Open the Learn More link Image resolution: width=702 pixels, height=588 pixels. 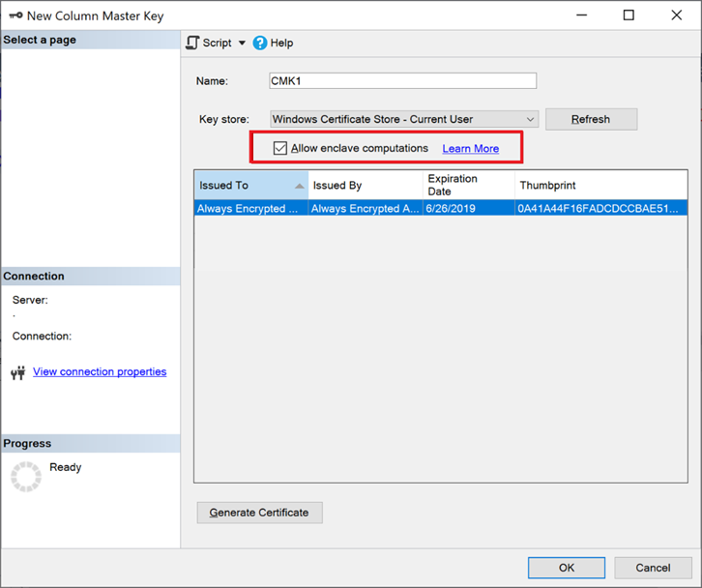pos(471,149)
